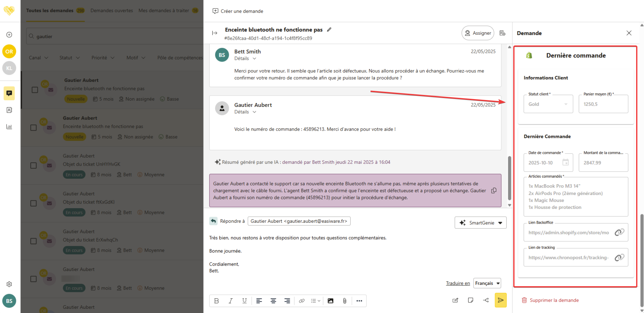Image resolution: width=644 pixels, height=313 pixels.
Task: Click Supprimer la demande link
Action: pyautogui.click(x=554, y=300)
